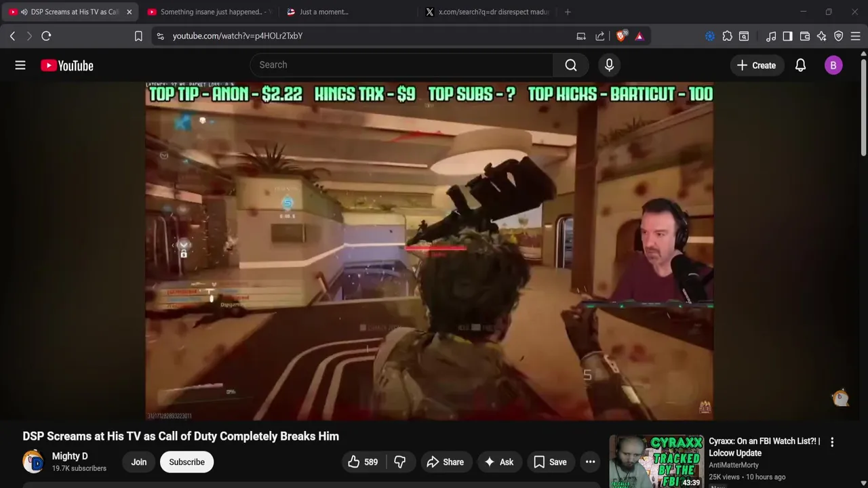The width and height of the screenshot is (868, 488).
Task: Click the video player area to pause
Action: (429, 251)
